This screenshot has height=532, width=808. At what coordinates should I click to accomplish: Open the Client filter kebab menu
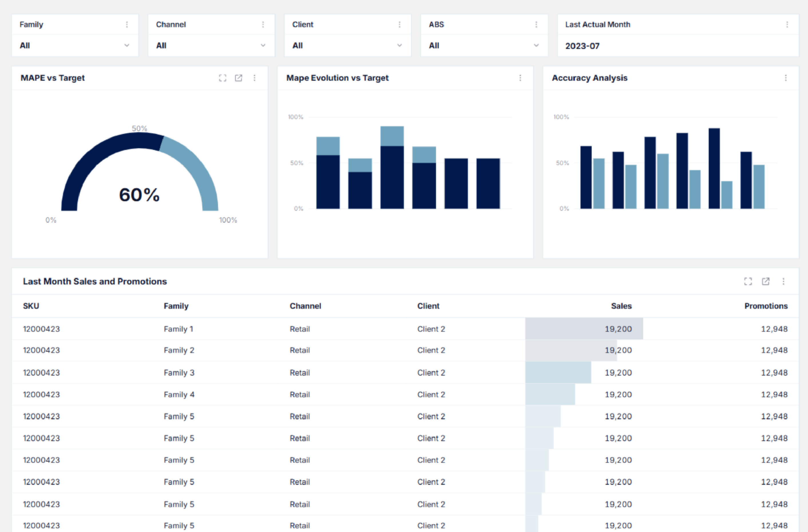400,24
